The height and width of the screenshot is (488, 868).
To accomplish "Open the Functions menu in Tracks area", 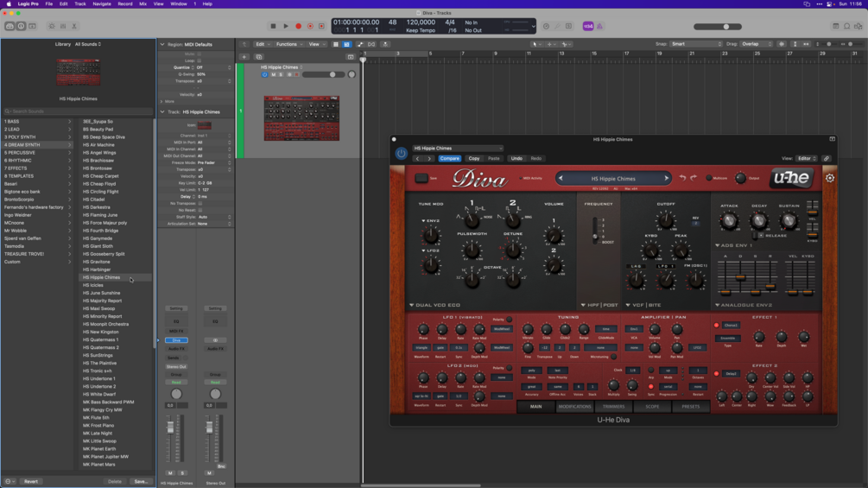I will pos(289,44).
